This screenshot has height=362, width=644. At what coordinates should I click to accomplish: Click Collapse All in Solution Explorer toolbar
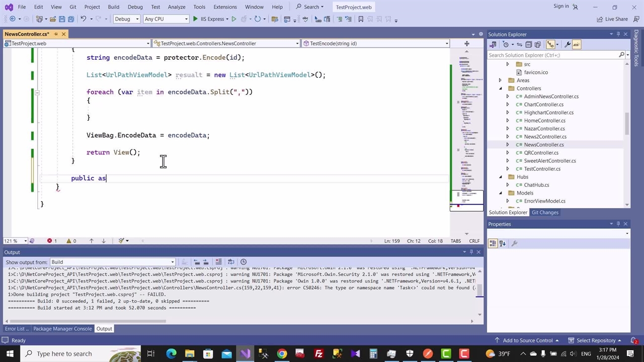click(x=528, y=45)
